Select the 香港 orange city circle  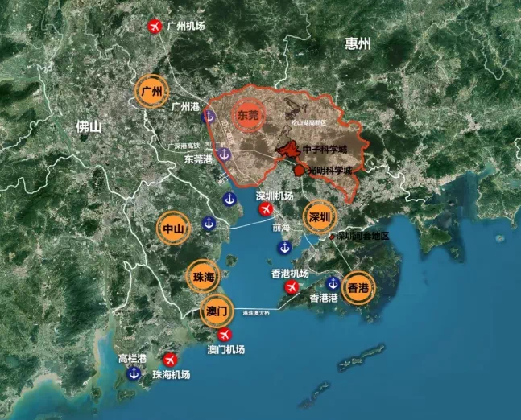(x=358, y=288)
